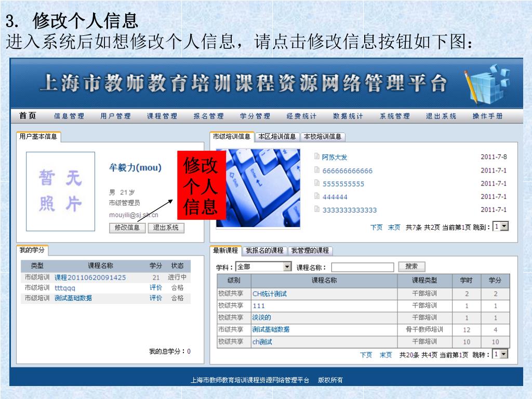Click the 2011-7-8 date entry
Viewport: 532px width, 399px height.
pyautogui.click(x=494, y=157)
